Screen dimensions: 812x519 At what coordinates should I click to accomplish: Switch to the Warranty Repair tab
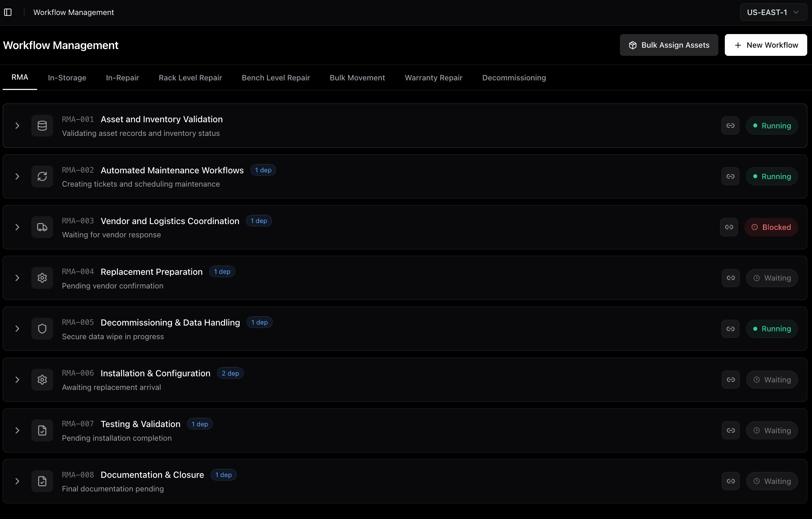click(433, 78)
